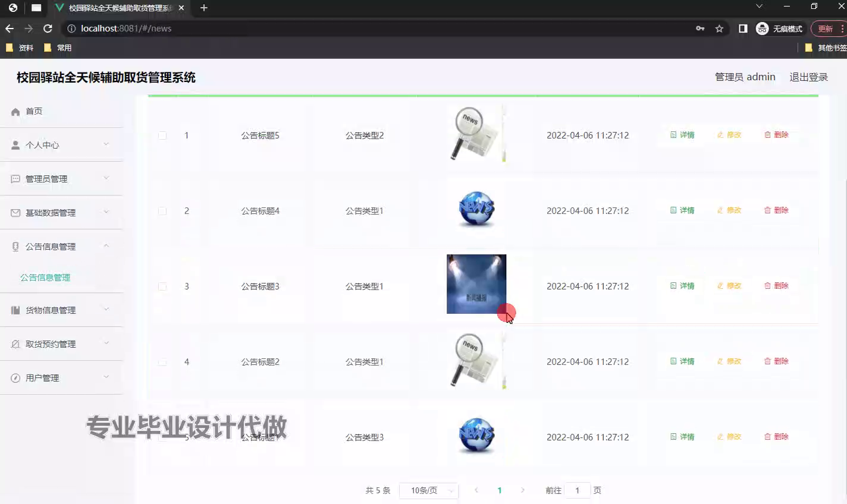Click 管理员 admin text in header
This screenshot has height=504, width=847.
coord(745,77)
